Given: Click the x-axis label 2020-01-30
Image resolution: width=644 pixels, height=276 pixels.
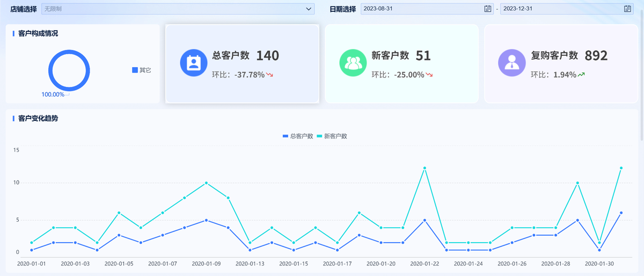Looking at the screenshot, I should (599, 264).
